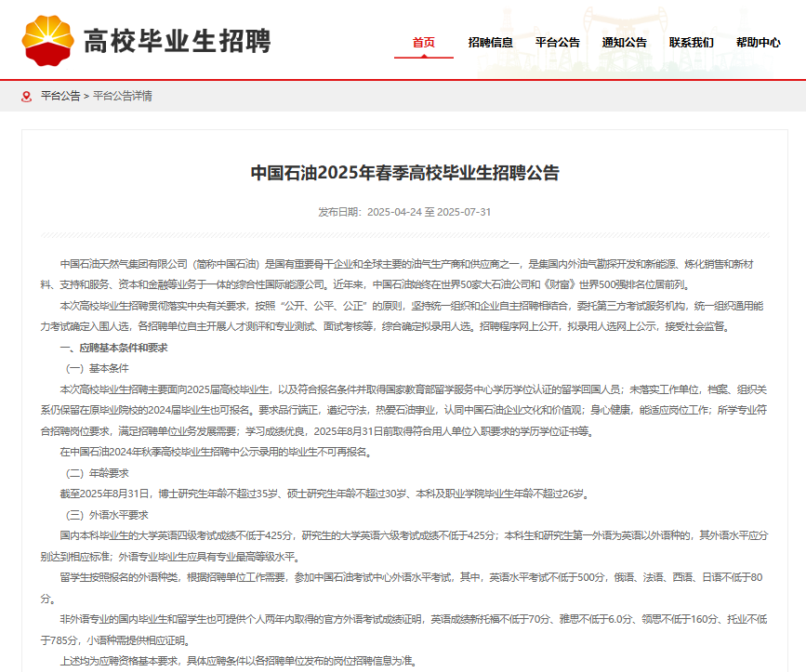This screenshot has height=672, width=806.
Task: Click subheading (三) 外语水平要求
Action: pyautogui.click(x=107, y=515)
